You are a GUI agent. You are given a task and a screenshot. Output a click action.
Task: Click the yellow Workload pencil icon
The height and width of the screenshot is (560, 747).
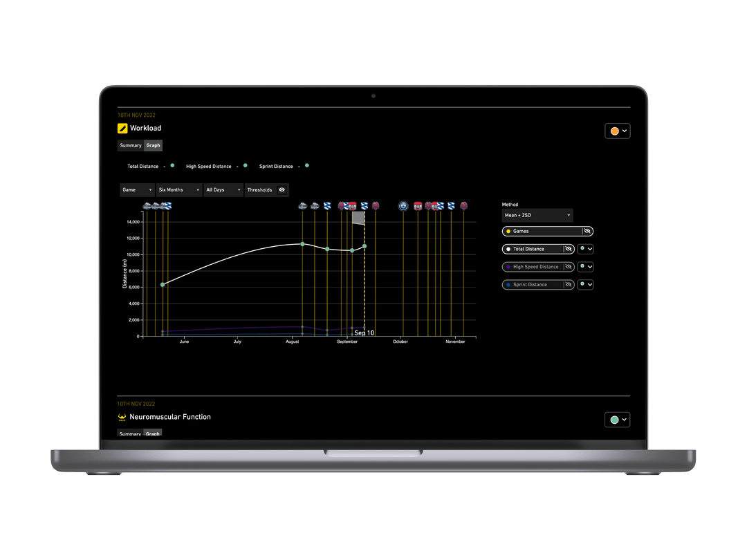(x=122, y=128)
